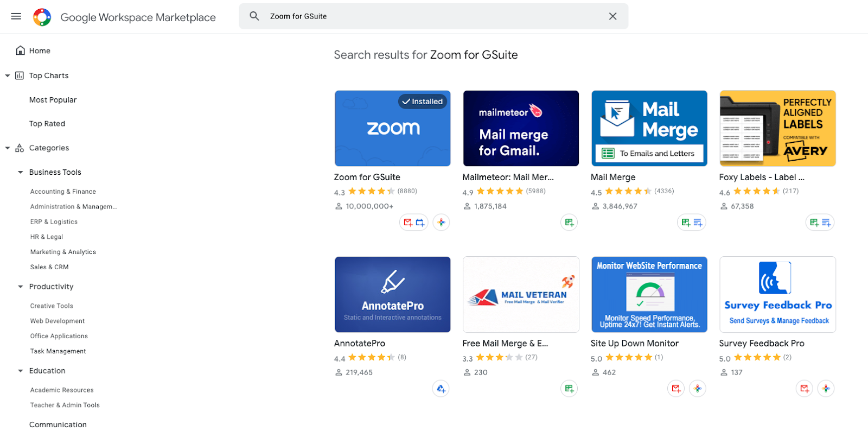868x437 pixels.
Task: Open the Mail Veteran app thumbnail
Action: pyautogui.click(x=521, y=294)
